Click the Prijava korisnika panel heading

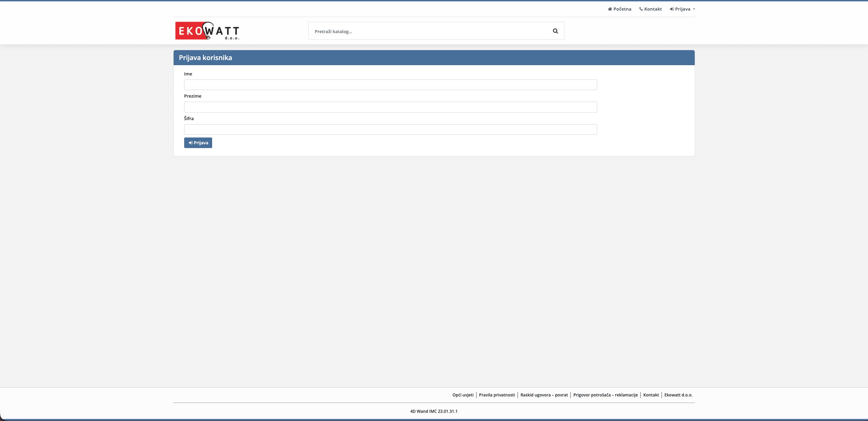[x=205, y=58]
